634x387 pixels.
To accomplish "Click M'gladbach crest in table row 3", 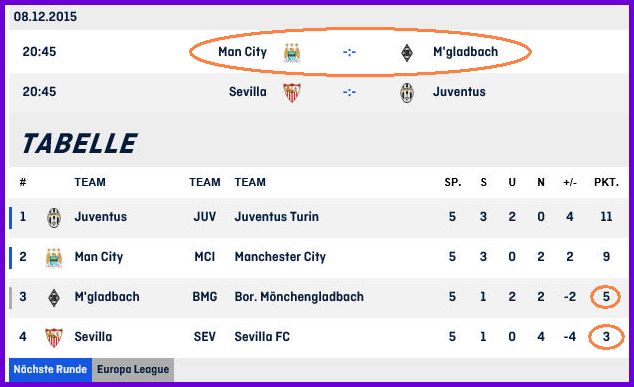I will click(x=54, y=298).
